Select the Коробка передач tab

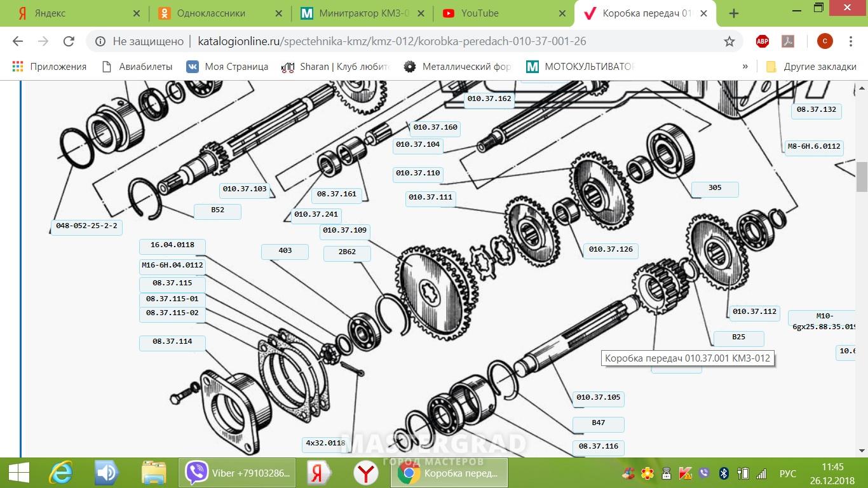[646, 13]
